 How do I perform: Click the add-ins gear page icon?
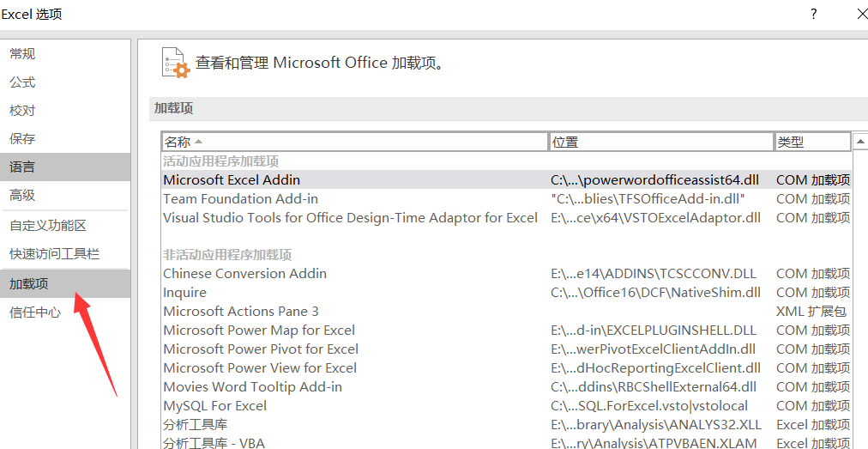pyautogui.click(x=176, y=63)
